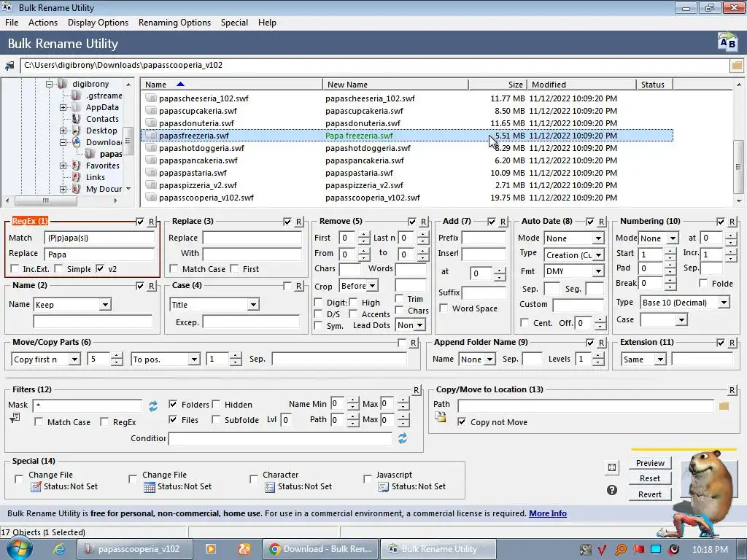747x560 pixels.
Task: Open the Name Keep dropdown
Action: pyautogui.click(x=105, y=305)
